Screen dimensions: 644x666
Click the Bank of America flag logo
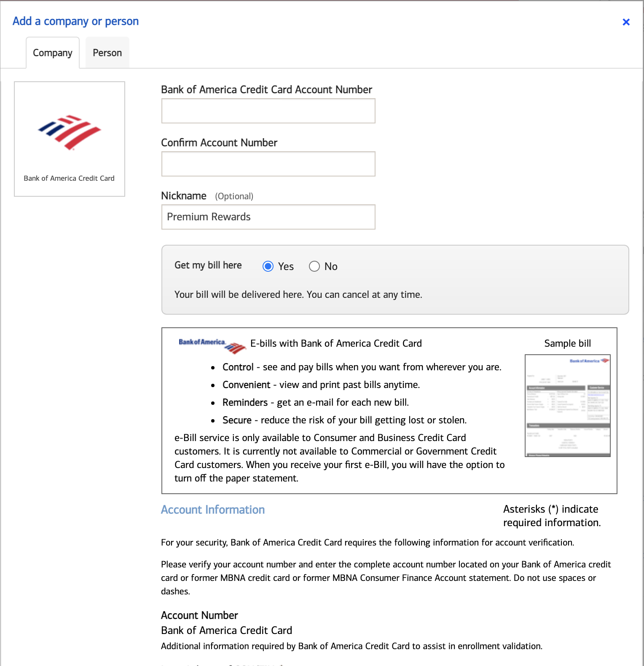pos(70,132)
